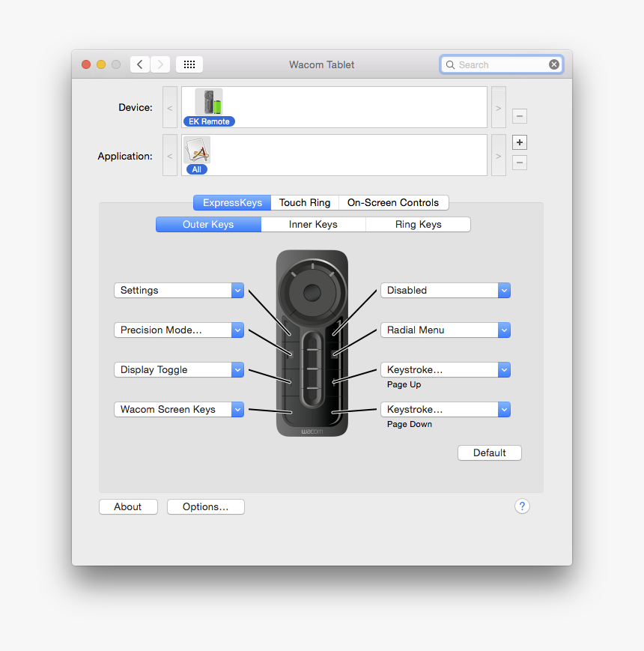Open the Keystroke dropdown for Page Down
Image resolution: width=644 pixels, height=651 pixels.
coord(446,409)
